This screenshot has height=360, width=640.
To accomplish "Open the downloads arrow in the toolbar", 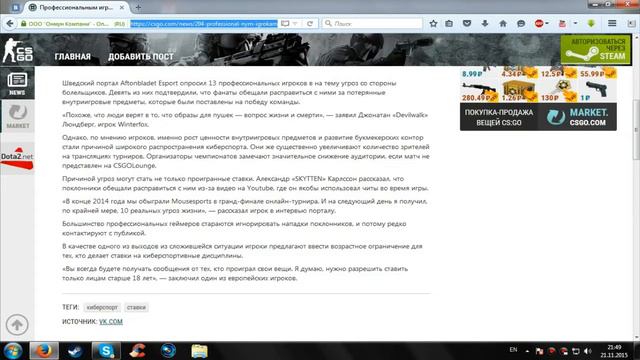I will coord(485,24).
